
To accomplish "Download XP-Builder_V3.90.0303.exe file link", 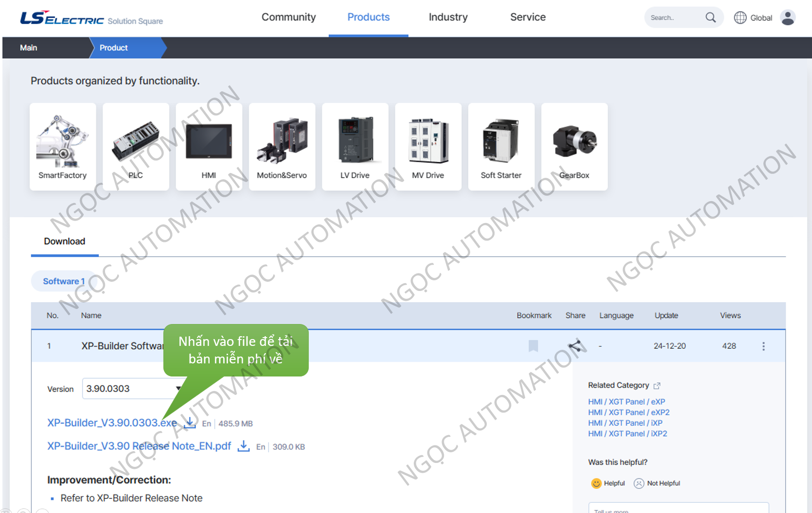I will pos(112,423).
